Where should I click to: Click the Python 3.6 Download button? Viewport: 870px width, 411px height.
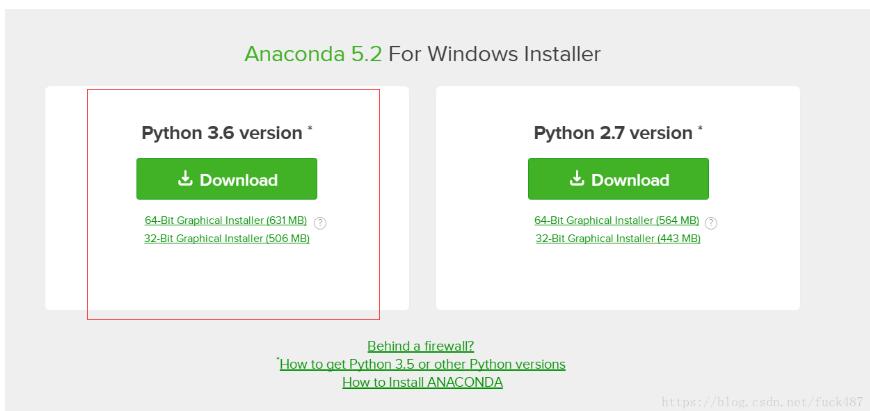(x=226, y=179)
